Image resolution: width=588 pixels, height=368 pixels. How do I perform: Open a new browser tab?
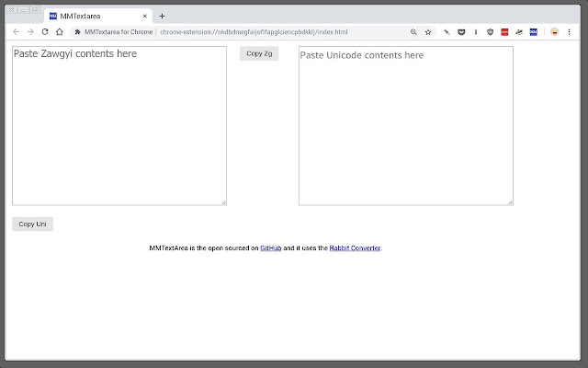pyautogui.click(x=162, y=17)
